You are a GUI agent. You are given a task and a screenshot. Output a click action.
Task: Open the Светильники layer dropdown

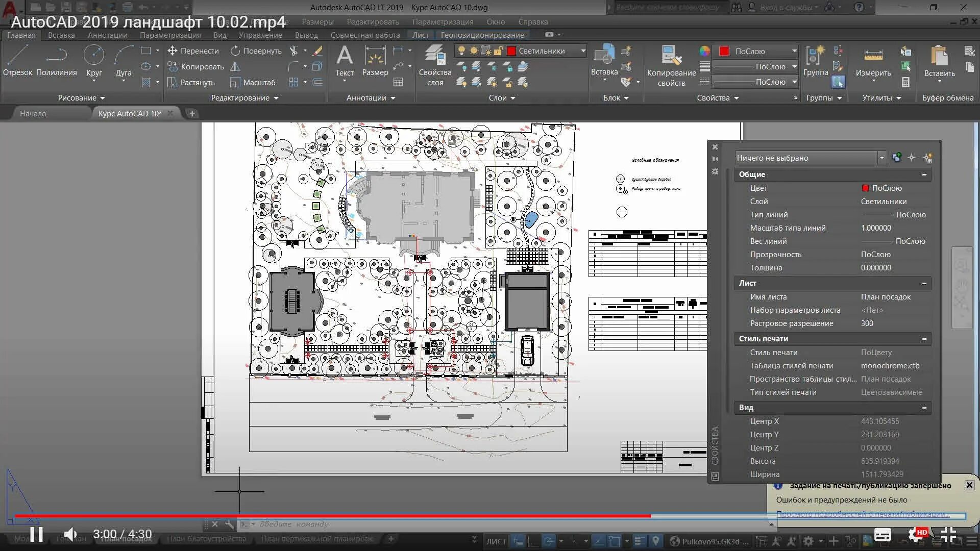click(x=583, y=51)
